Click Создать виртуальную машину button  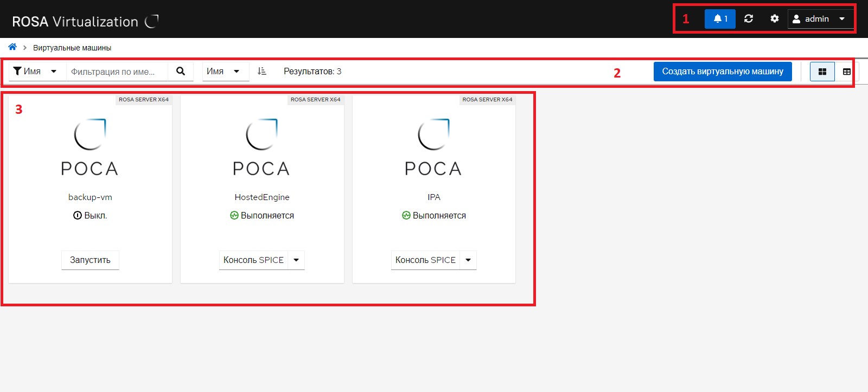point(722,72)
